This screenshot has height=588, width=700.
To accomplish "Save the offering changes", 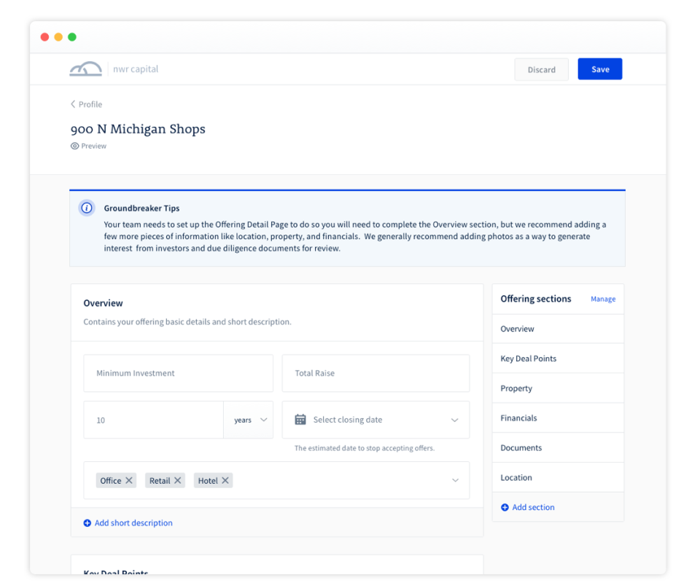I will [x=599, y=68].
